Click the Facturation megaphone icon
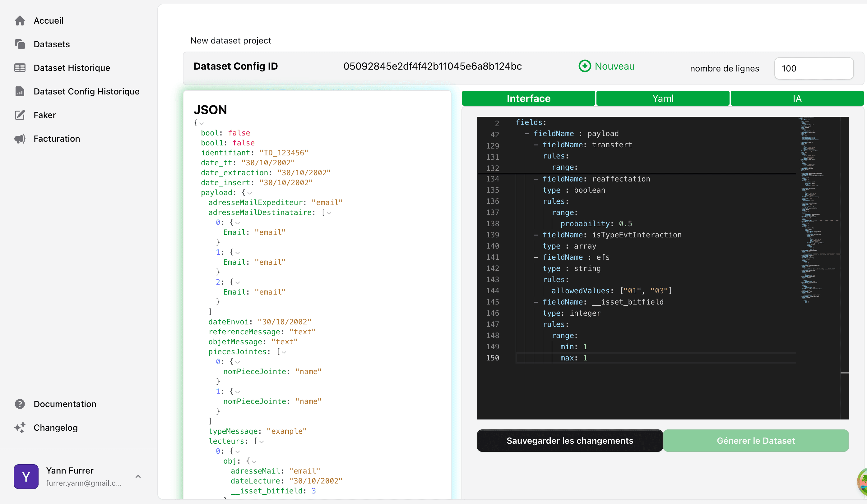This screenshot has width=867, height=504. [20, 139]
